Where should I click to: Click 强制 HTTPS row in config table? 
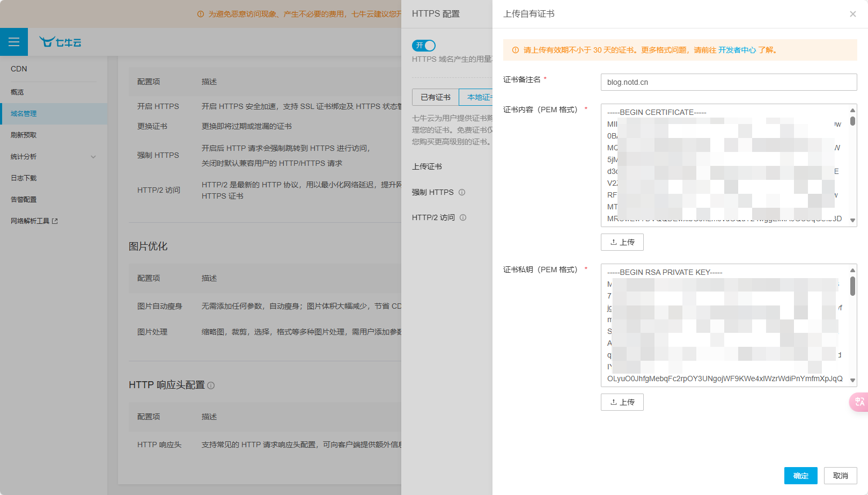158,155
